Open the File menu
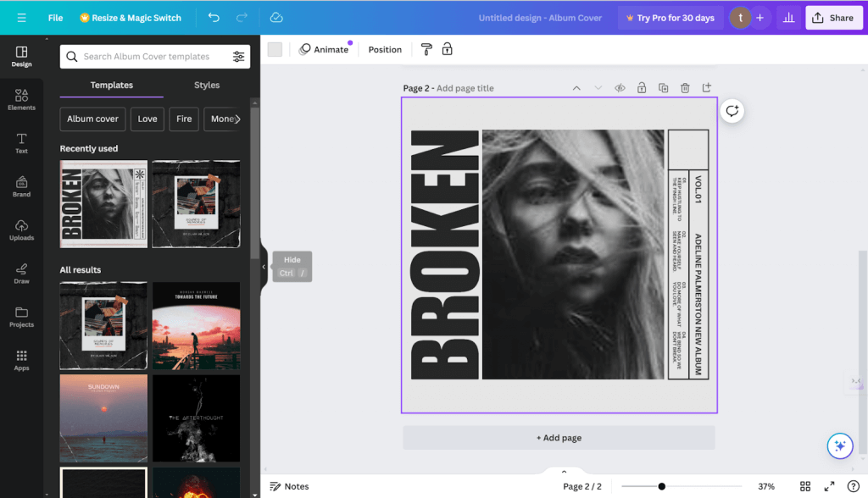This screenshot has width=868, height=498. [55, 18]
